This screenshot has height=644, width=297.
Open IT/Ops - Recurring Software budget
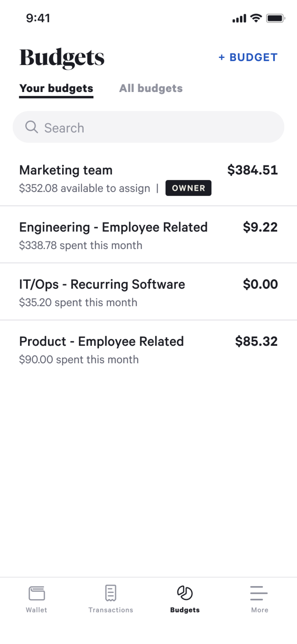(x=102, y=284)
